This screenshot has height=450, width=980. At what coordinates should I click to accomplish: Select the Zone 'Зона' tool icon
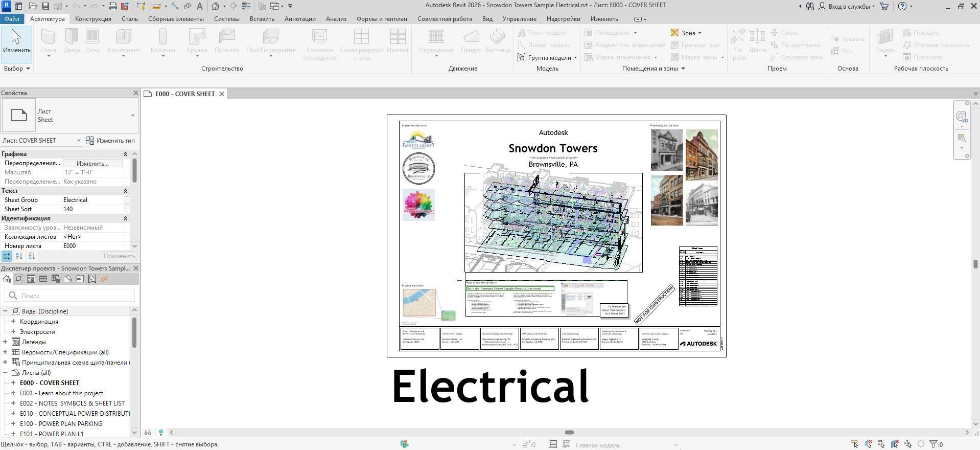[674, 33]
